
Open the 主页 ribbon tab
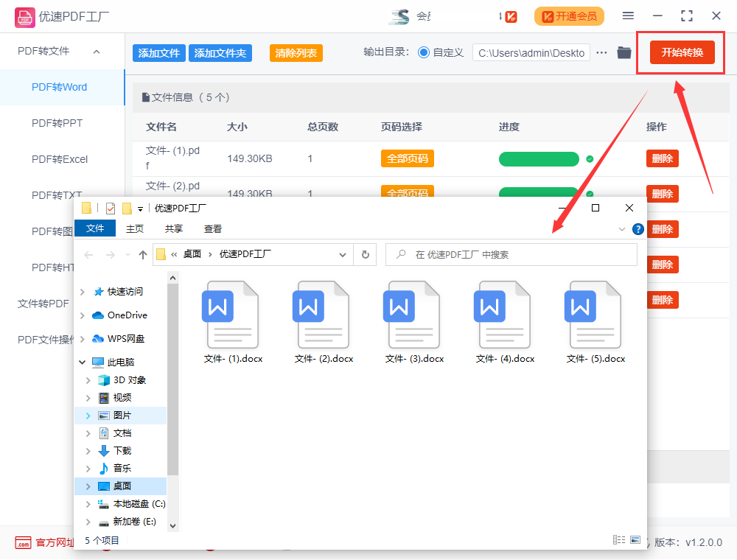(135, 229)
